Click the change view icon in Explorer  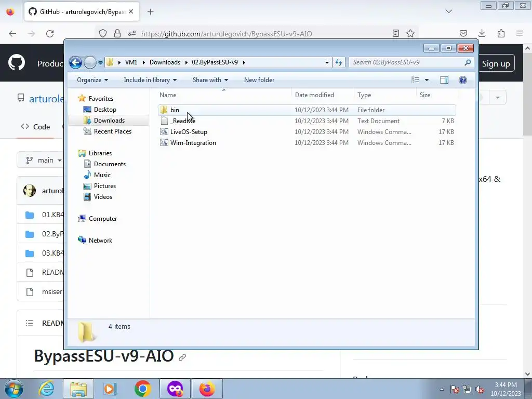pyautogui.click(x=416, y=80)
